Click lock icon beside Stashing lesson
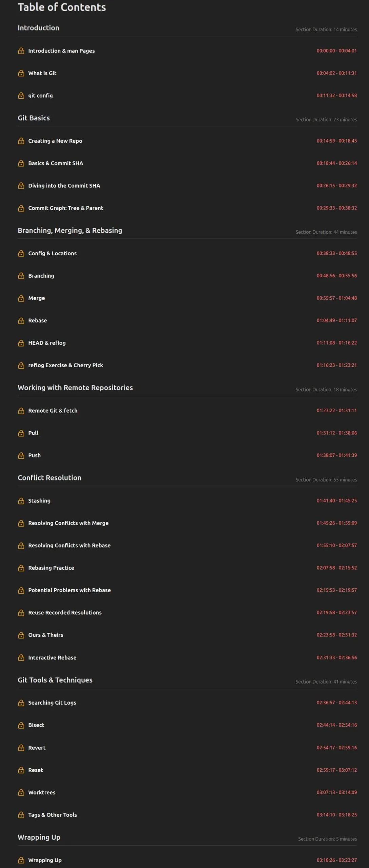The height and width of the screenshot is (868, 369). click(x=21, y=501)
